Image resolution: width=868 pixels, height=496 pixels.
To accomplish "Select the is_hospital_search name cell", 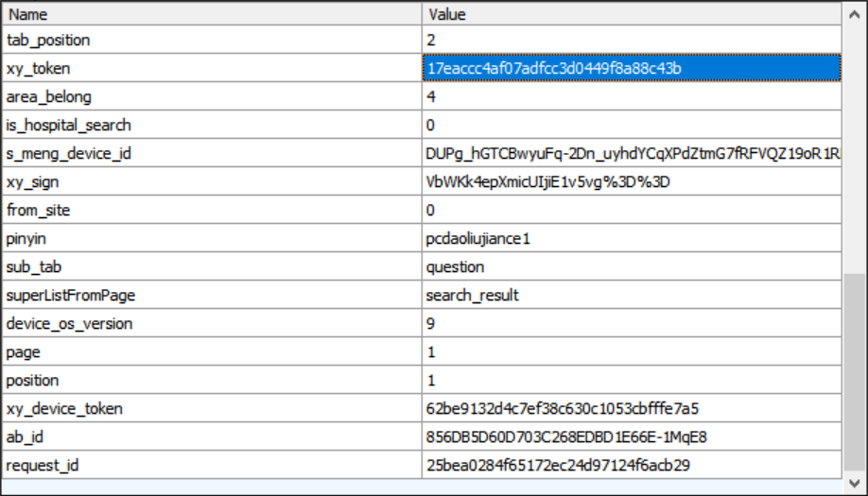I will coord(212,125).
